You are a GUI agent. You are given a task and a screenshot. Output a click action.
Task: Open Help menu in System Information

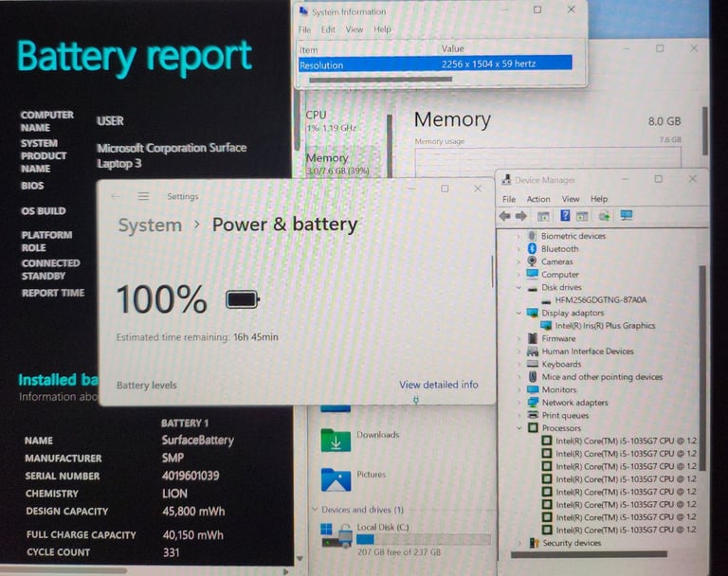pos(383,29)
